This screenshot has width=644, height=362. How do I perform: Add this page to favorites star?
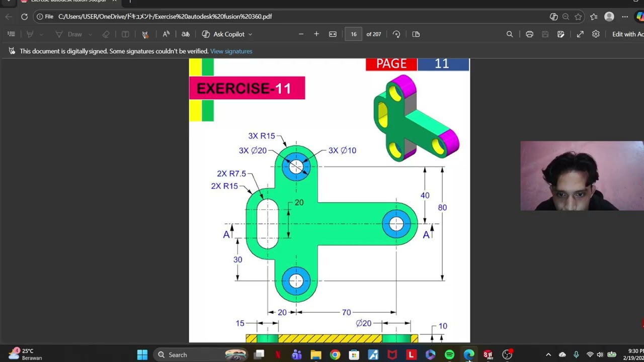tap(579, 17)
